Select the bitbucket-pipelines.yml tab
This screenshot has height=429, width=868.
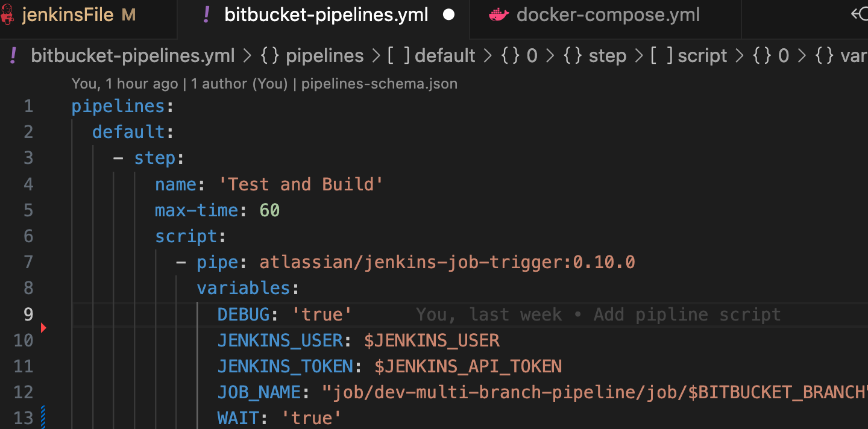325,15
